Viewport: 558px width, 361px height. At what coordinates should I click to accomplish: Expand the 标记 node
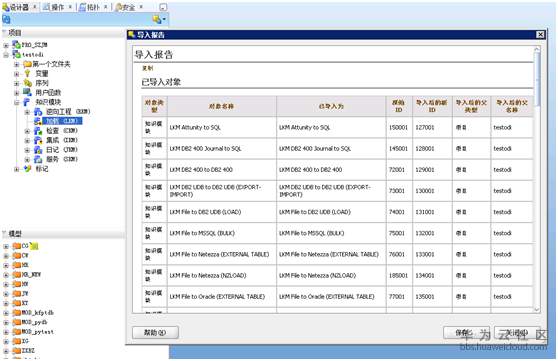[16, 169]
